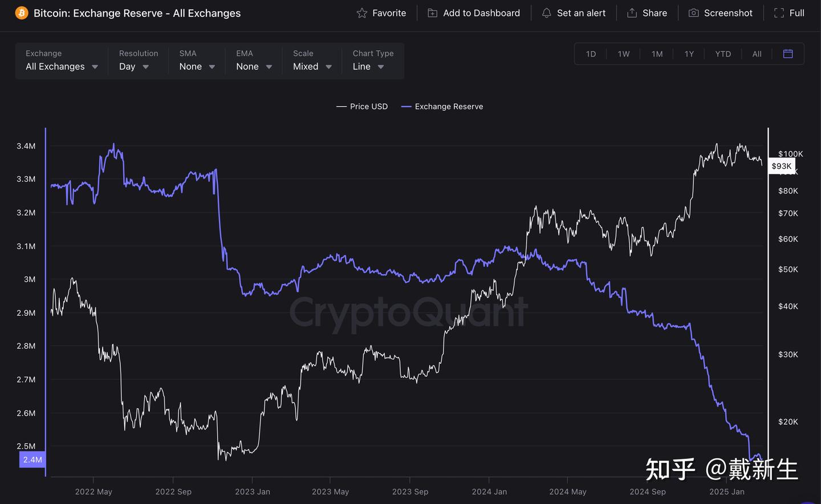821x504 pixels.
Task: Toggle the Exchange Reserve series in legend
Action: 442,106
